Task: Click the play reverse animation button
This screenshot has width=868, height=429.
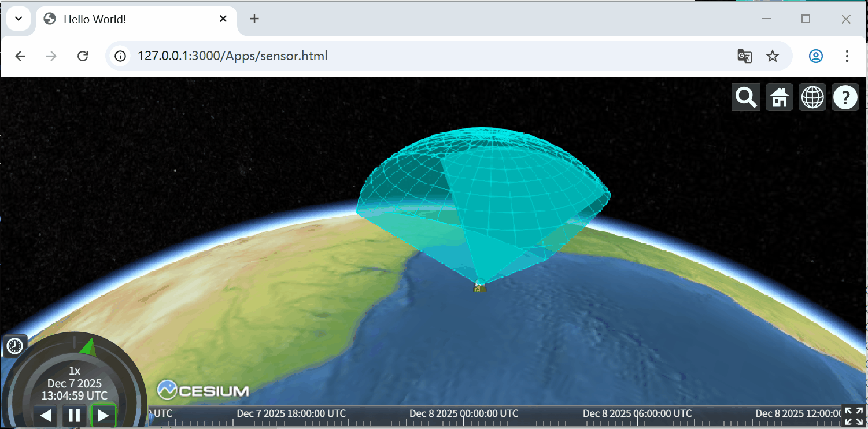Action: click(x=46, y=415)
